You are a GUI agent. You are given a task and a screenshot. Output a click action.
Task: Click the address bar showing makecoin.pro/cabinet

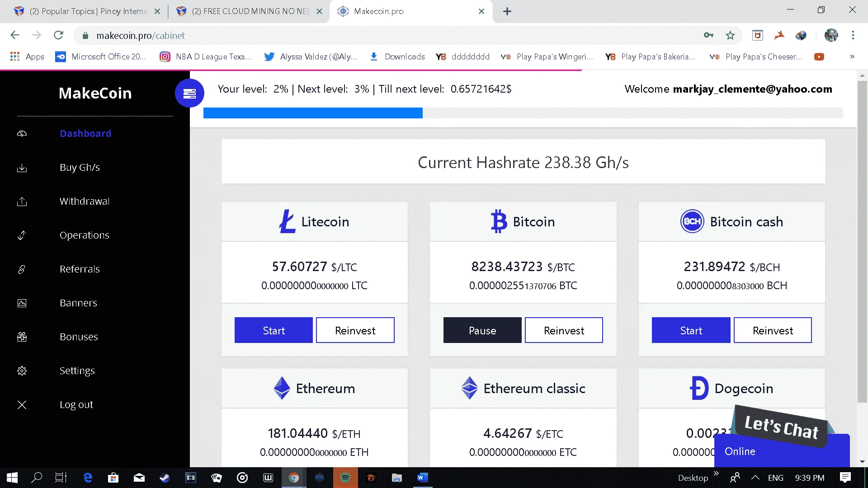coord(389,35)
